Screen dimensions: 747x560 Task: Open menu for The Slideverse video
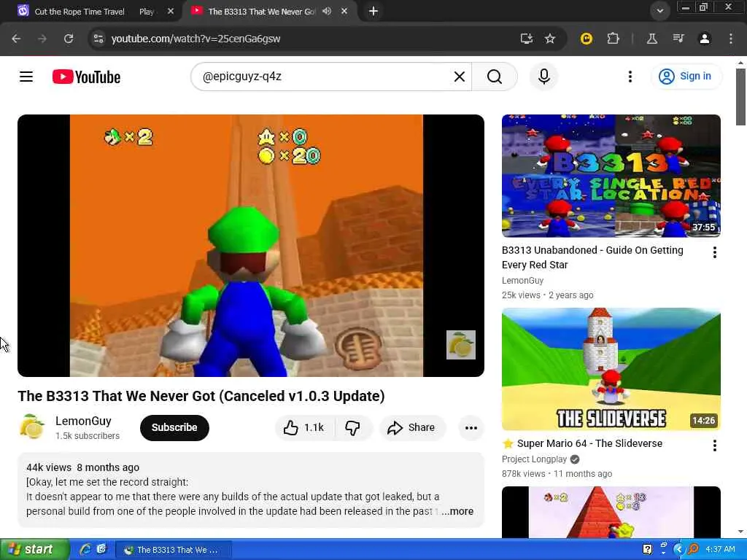715,446
